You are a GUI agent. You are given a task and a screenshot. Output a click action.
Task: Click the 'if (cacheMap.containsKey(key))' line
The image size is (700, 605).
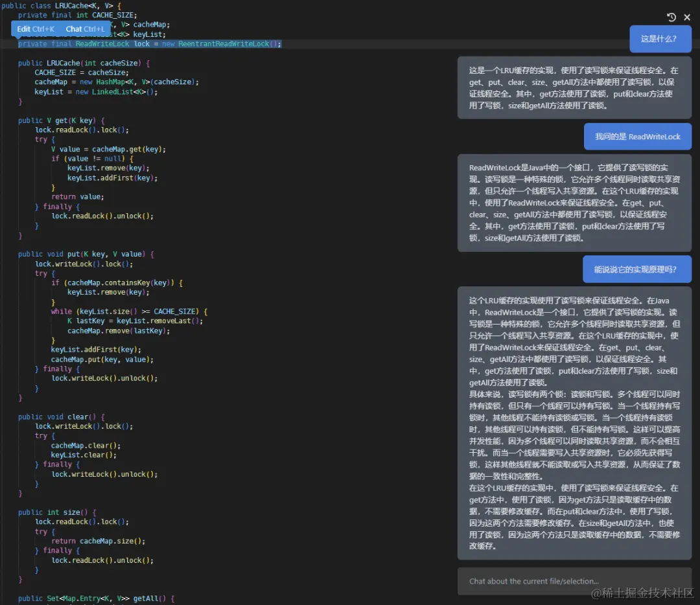pos(117,282)
